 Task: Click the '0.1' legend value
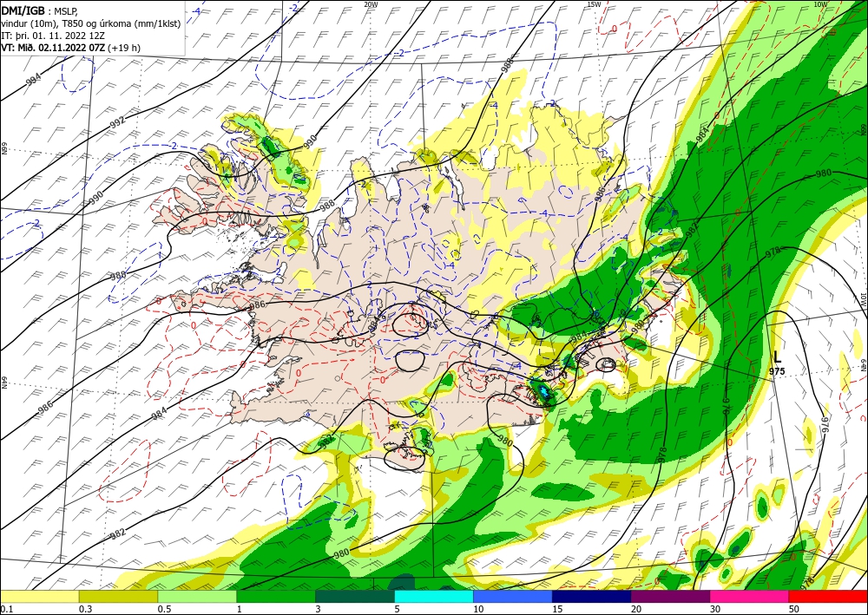pos(5,610)
